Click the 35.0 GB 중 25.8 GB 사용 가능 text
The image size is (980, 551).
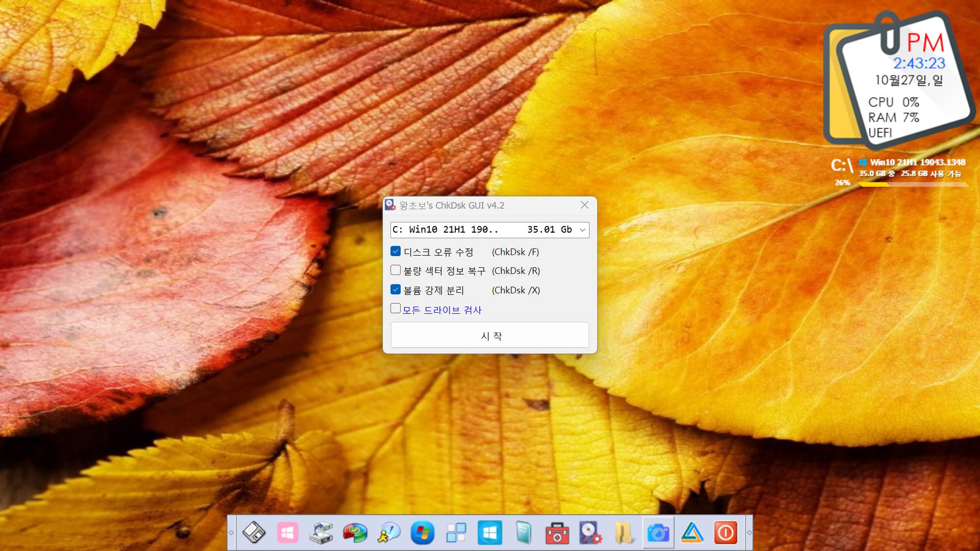click(910, 173)
